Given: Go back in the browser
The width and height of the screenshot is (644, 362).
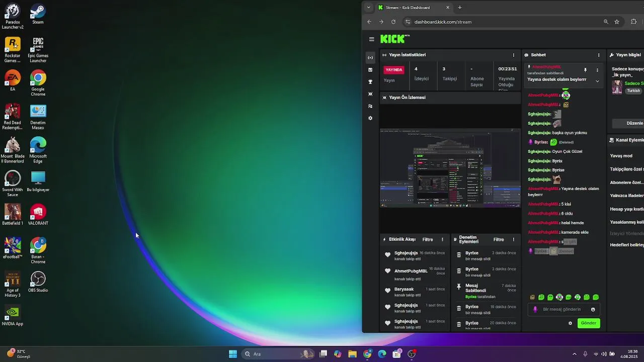Looking at the screenshot, I should coord(369,22).
